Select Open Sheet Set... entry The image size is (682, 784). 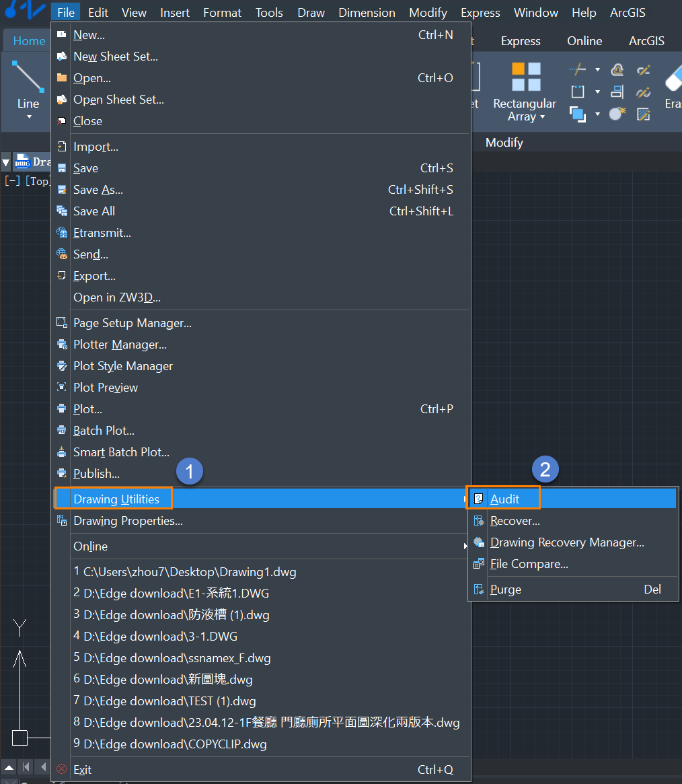(262, 100)
